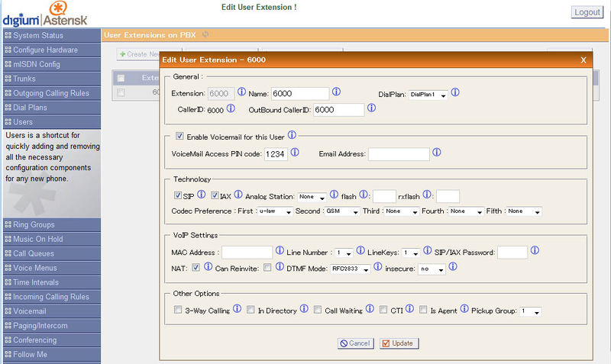Uncheck the NAT checkbox
Image resolution: width=611 pixels, height=364 pixels.
tap(196, 268)
